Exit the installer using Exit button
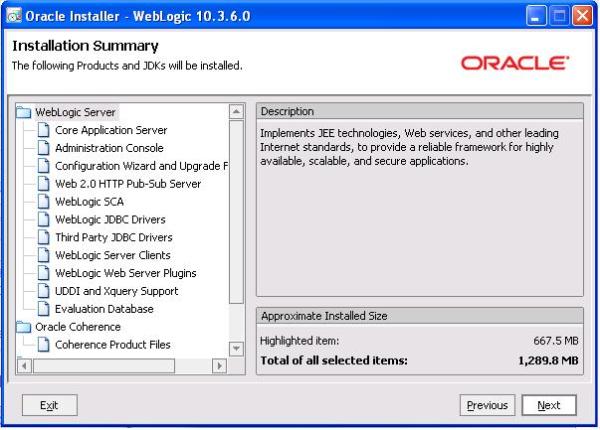 tap(49, 405)
